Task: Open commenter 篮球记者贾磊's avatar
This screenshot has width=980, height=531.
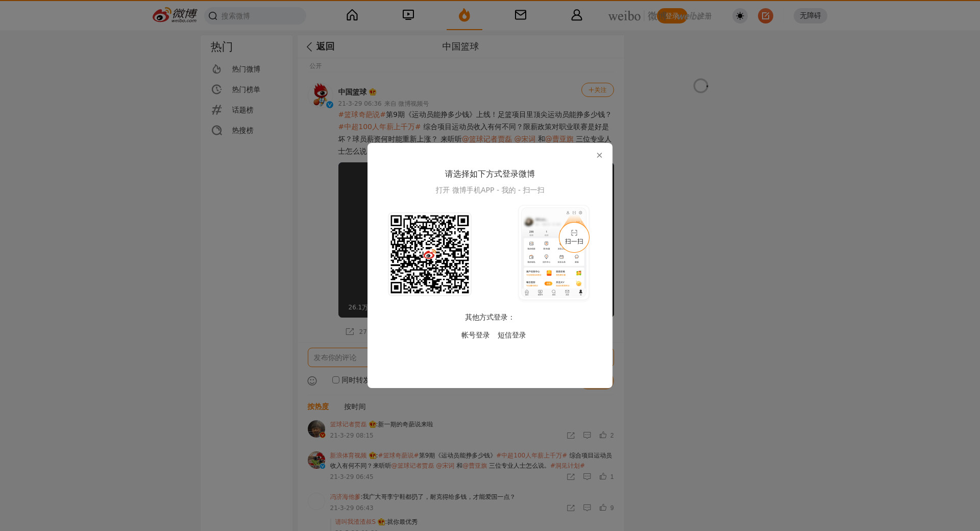Action: tap(316, 429)
